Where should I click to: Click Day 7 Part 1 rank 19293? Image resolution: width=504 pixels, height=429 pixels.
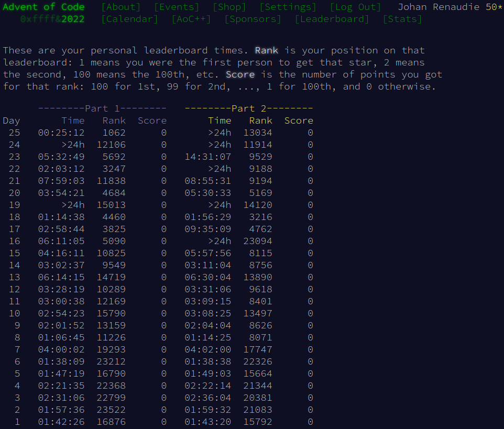(x=111, y=349)
